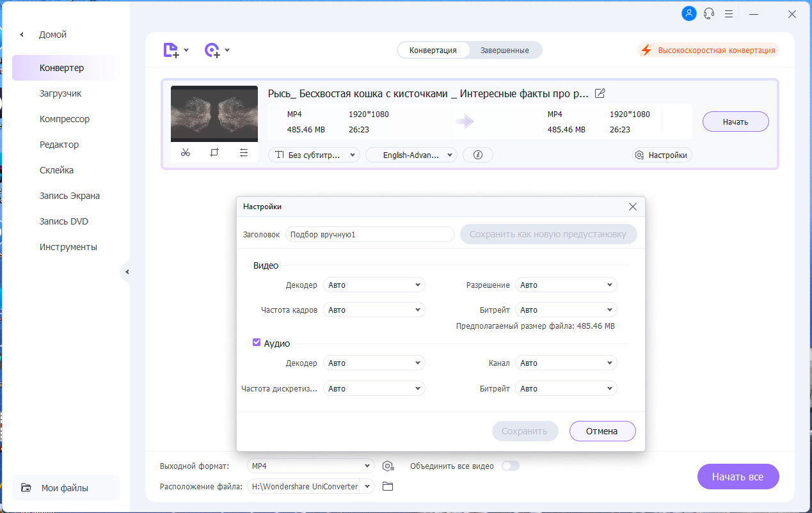
Task: Click the media info icon
Action: (x=477, y=155)
